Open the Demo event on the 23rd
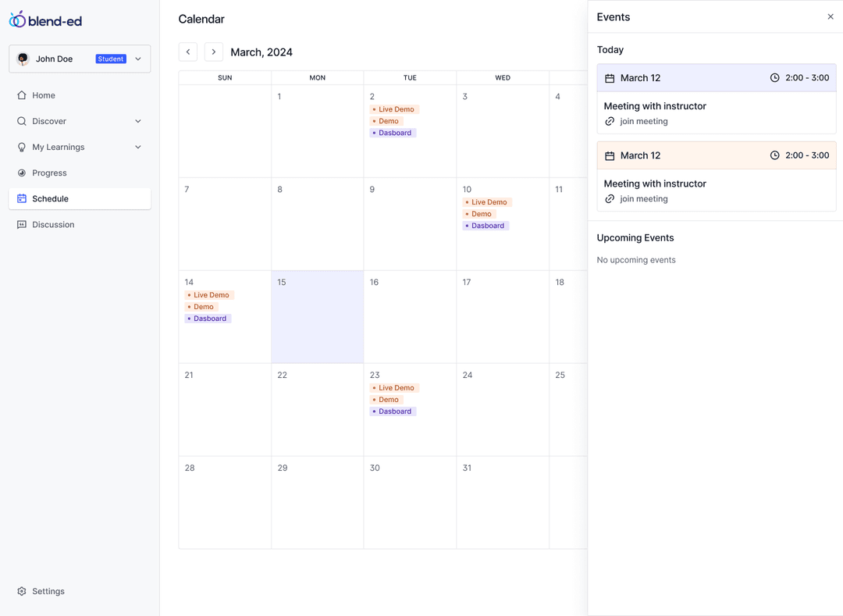Viewport: 843px width, 616px height. [x=386, y=400]
